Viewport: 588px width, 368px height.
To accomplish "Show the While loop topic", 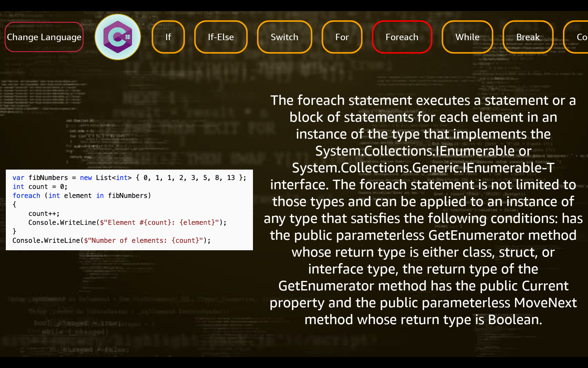I will 467,37.
